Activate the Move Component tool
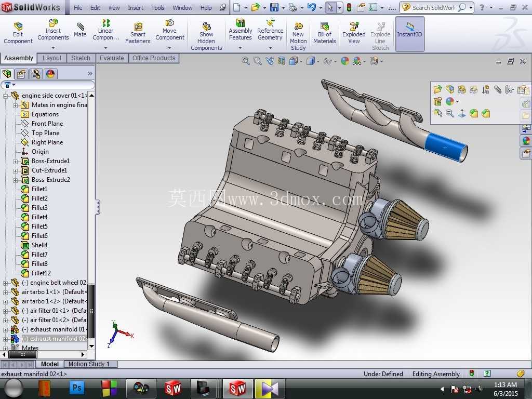This screenshot has width=532, height=399. (x=170, y=30)
